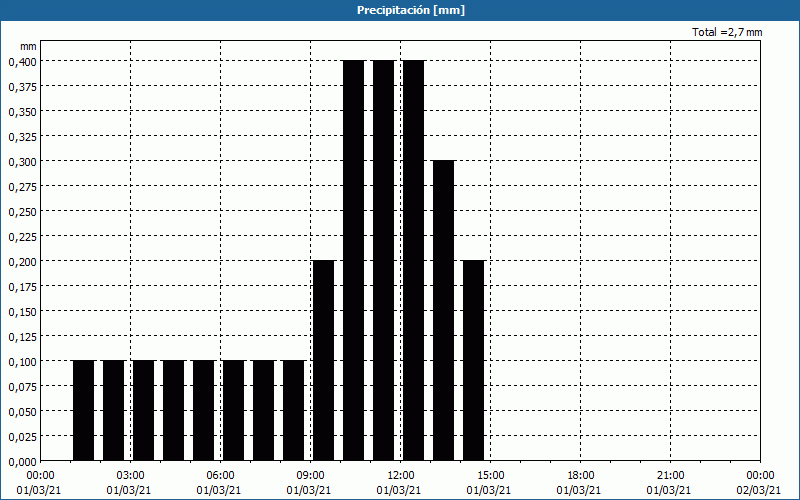Screen dimensions: 800x500
Task: Select the first 0,400 bar after 10:00
Action: pos(354,261)
